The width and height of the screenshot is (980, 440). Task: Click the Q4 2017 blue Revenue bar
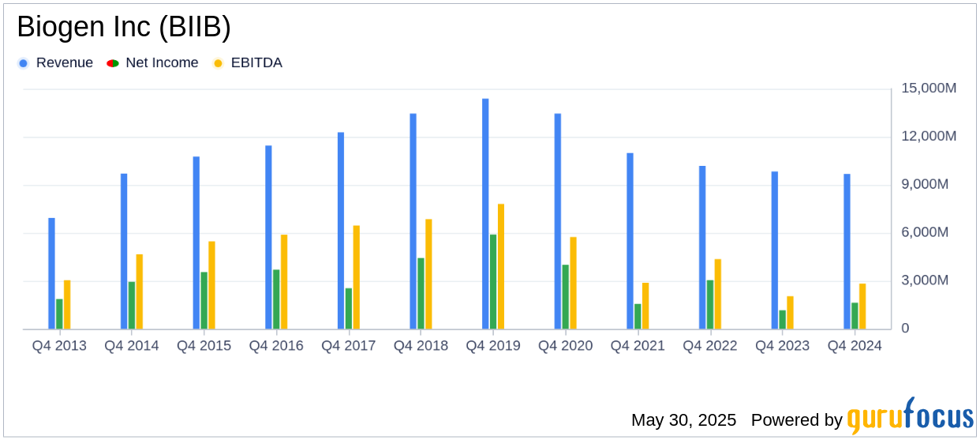point(341,231)
